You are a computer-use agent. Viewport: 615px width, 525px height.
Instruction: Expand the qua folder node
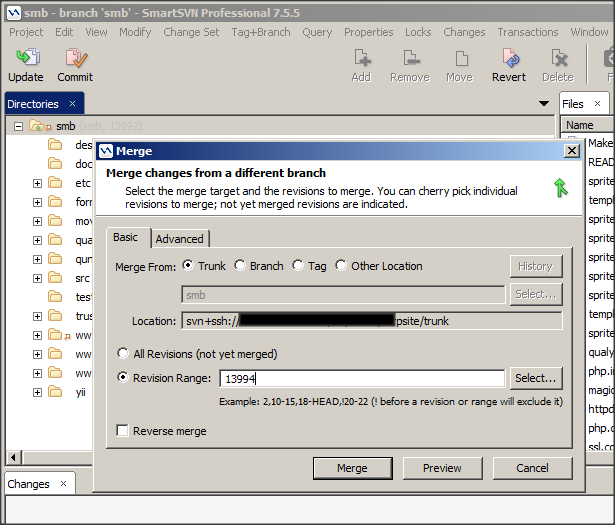37,240
